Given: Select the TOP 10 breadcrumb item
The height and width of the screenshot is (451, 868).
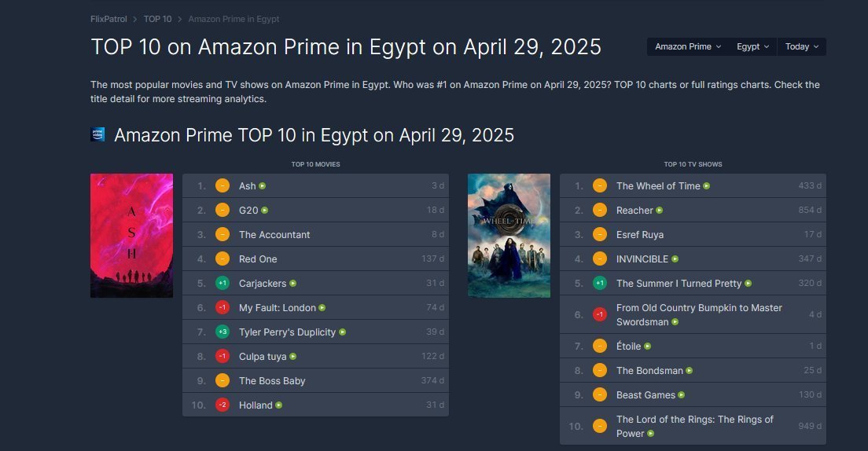Looking at the screenshot, I should coord(157,19).
